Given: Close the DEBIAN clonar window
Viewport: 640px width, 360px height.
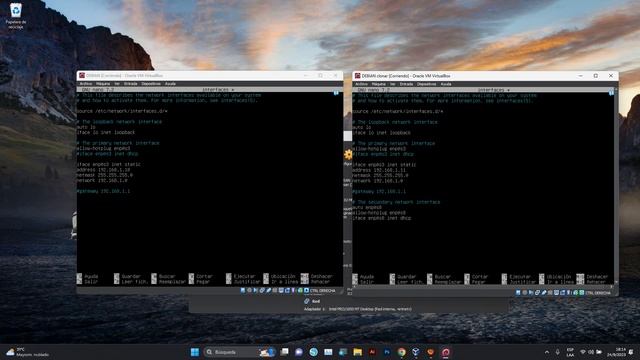Looking at the screenshot, I should 611,76.
